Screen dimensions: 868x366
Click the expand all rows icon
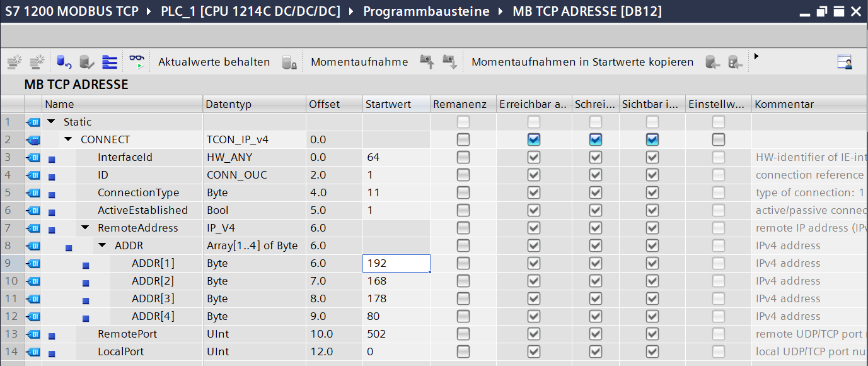110,62
